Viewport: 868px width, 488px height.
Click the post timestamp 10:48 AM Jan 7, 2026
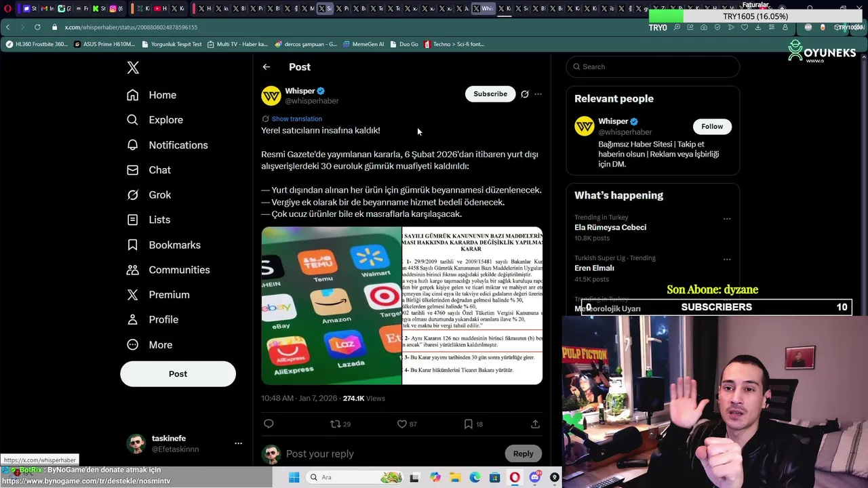pos(299,399)
